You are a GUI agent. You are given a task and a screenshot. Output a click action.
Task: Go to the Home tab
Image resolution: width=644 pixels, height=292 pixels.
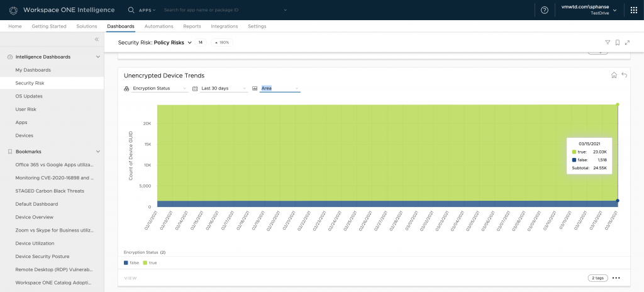pyautogui.click(x=15, y=26)
